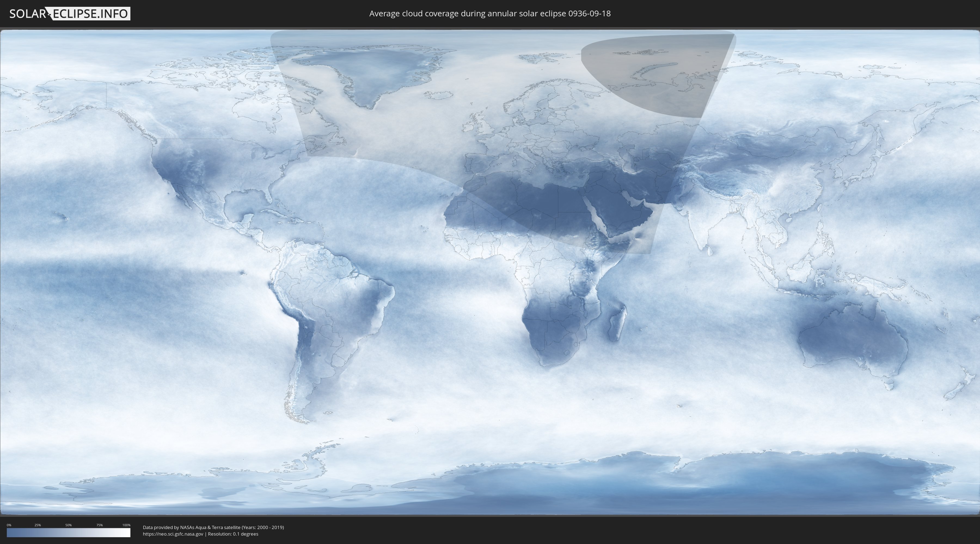Click the SOLAR-ECLIPSE.INFO logo
The width and height of the screenshot is (980, 544).
[x=70, y=14]
